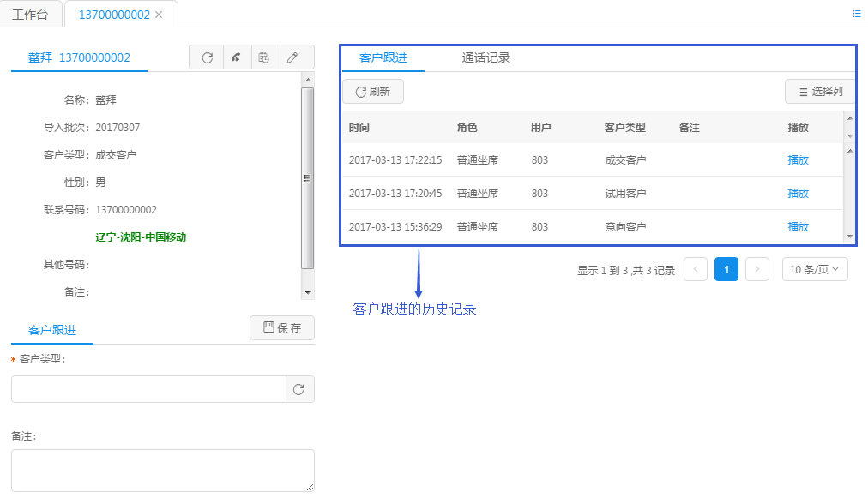Click reload icon in 客户类型 field
This screenshot has width=868, height=504.
coord(298,389)
